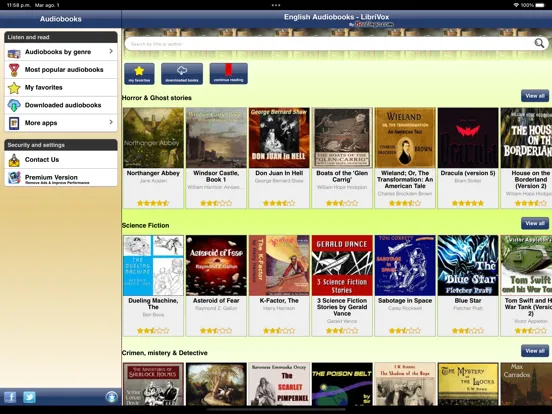
Task: Open Sabotage in Space cover
Action: 405,265
